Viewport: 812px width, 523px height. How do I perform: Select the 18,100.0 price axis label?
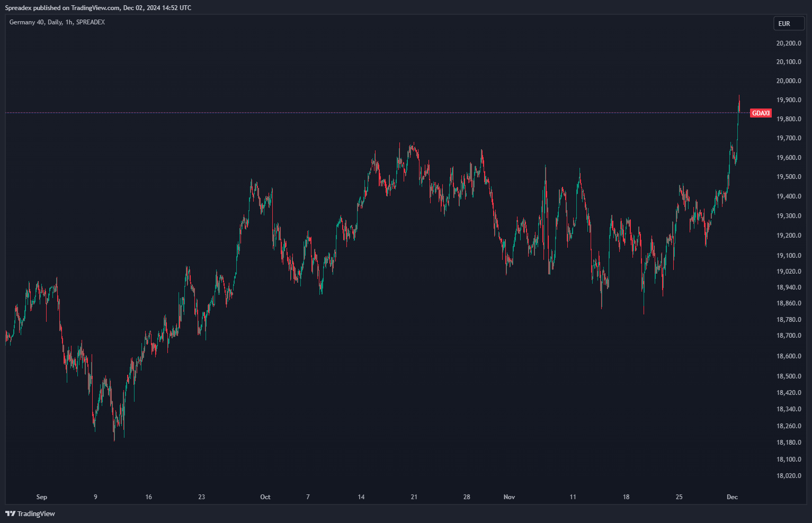[789, 459]
